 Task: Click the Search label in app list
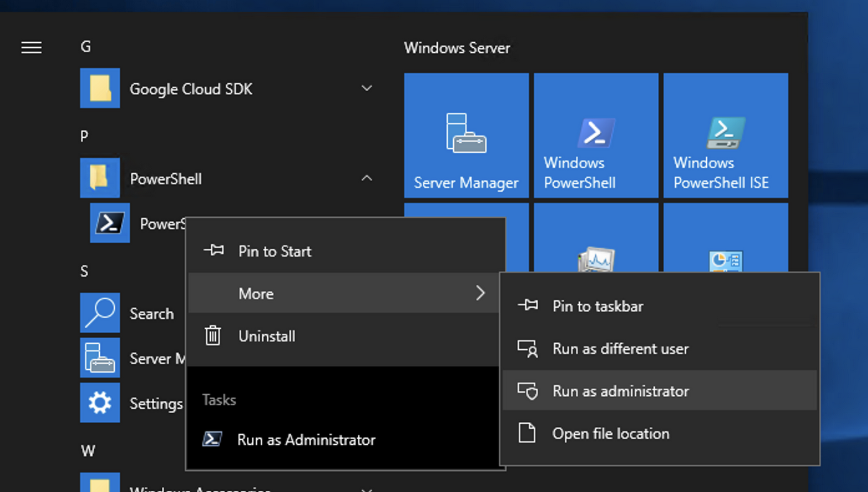pyautogui.click(x=151, y=313)
